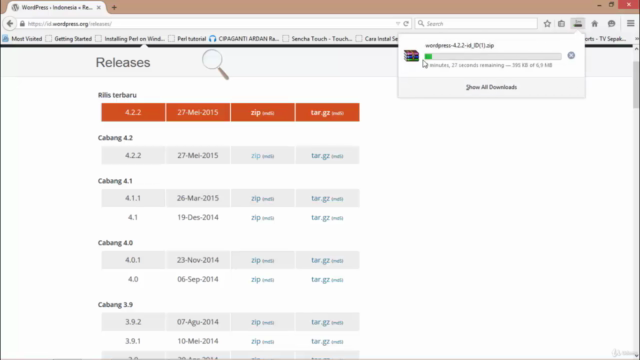Open the bookmarks list icon
The height and width of the screenshot is (360, 640).
[562, 24]
